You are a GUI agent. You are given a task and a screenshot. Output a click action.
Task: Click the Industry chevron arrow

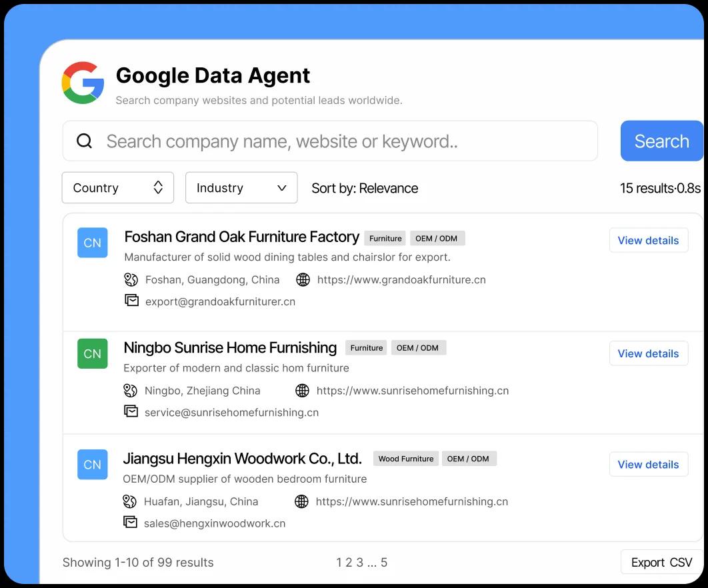[x=282, y=188]
